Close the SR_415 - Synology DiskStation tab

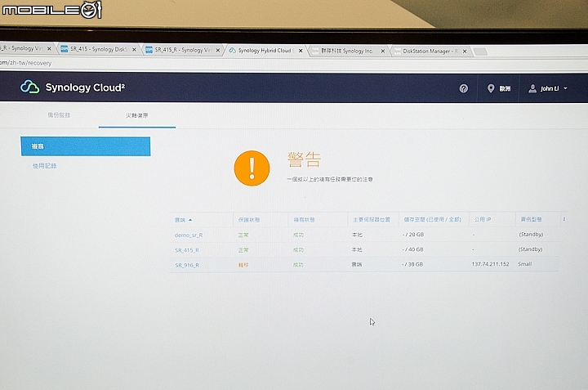[134, 50]
